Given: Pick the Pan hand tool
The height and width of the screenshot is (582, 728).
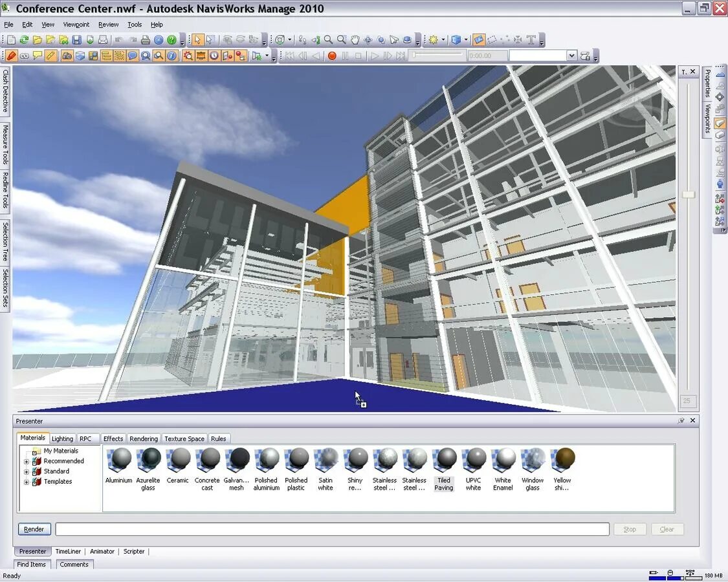Looking at the screenshot, I should pos(355,40).
